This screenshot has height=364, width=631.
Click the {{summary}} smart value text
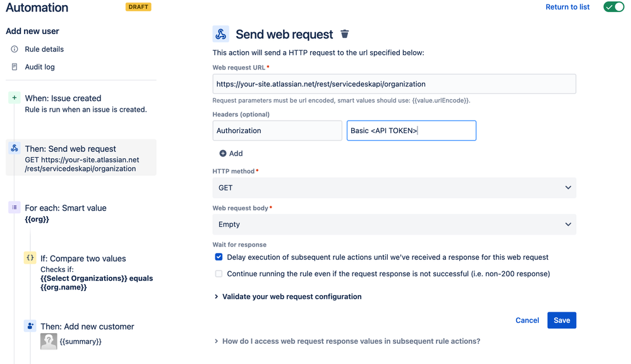pyautogui.click(x=80, y=341)
